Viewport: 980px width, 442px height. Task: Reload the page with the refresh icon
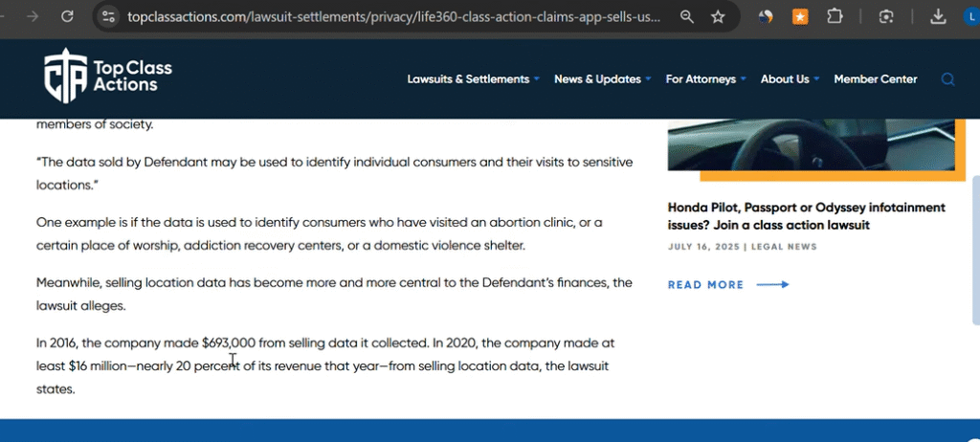tap(67, 16)
